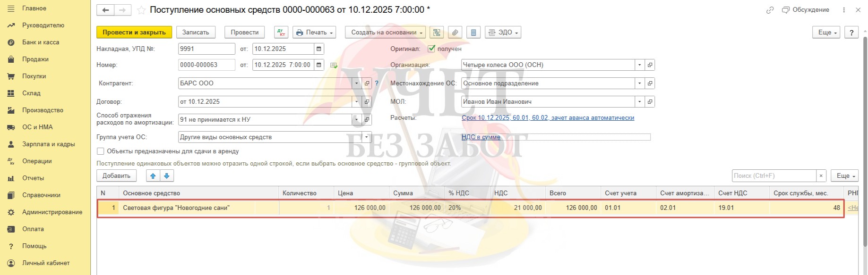Open calendar for накладная date
This screenshot has height=275, width=868.
tap(319, 49)
